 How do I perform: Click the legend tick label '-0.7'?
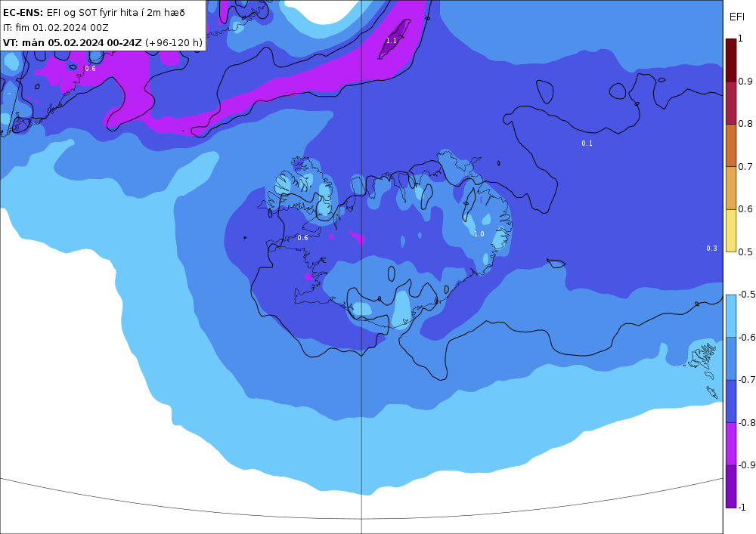pyautogui.click(x=747, y=379)
